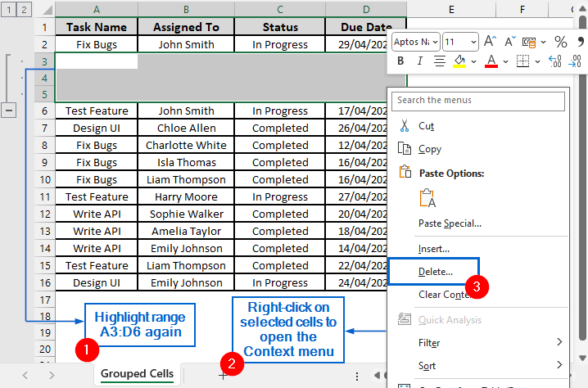Click the Copy pages icon

(405, 149)
